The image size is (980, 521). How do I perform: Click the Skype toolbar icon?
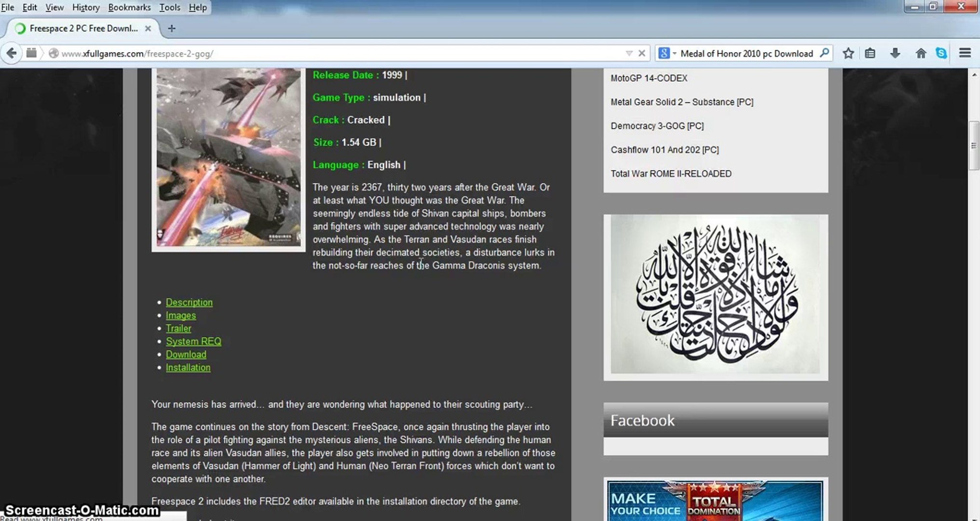coord(941,53)
